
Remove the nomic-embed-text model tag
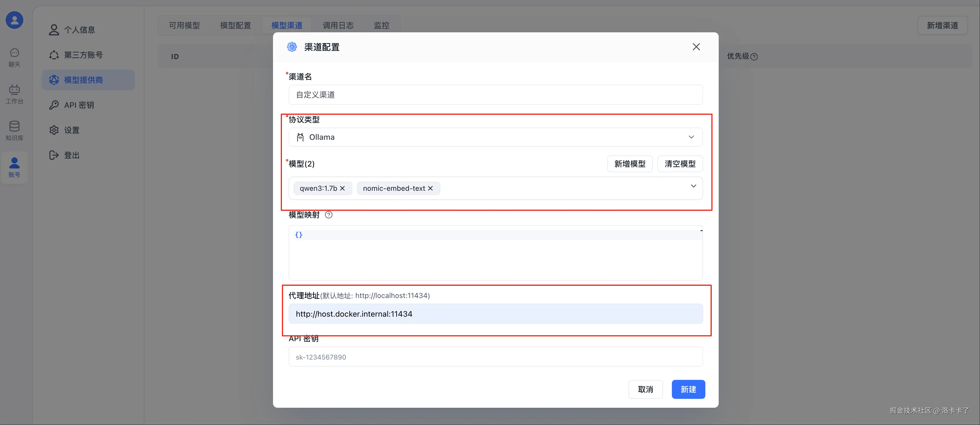[430, 188]
